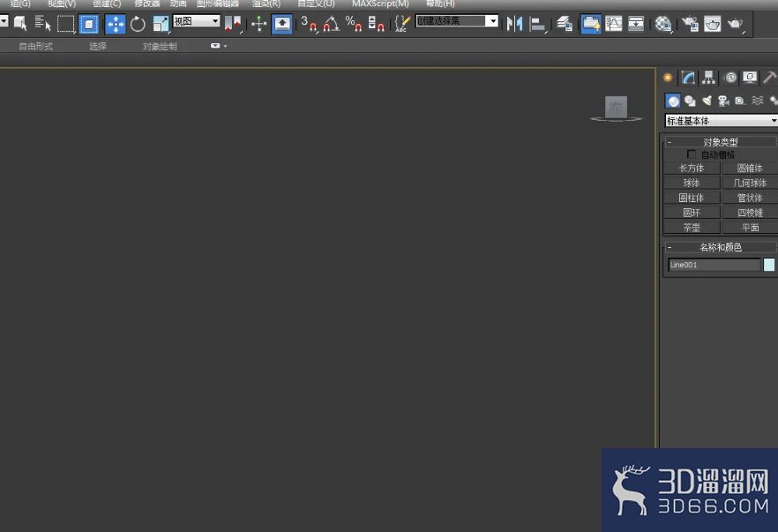Screen dimensions: 778x532
Task: Toggle Percent Snap
Action: pos(354,23)
